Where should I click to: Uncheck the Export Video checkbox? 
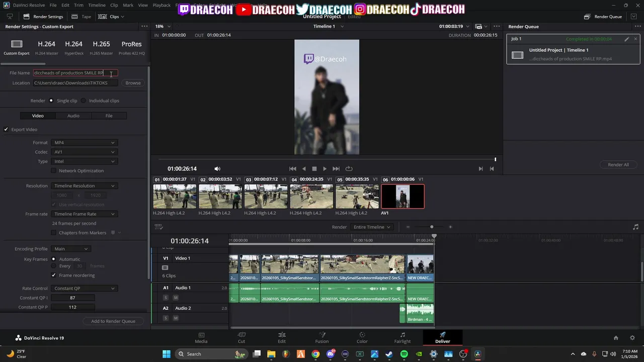point(7,129)
